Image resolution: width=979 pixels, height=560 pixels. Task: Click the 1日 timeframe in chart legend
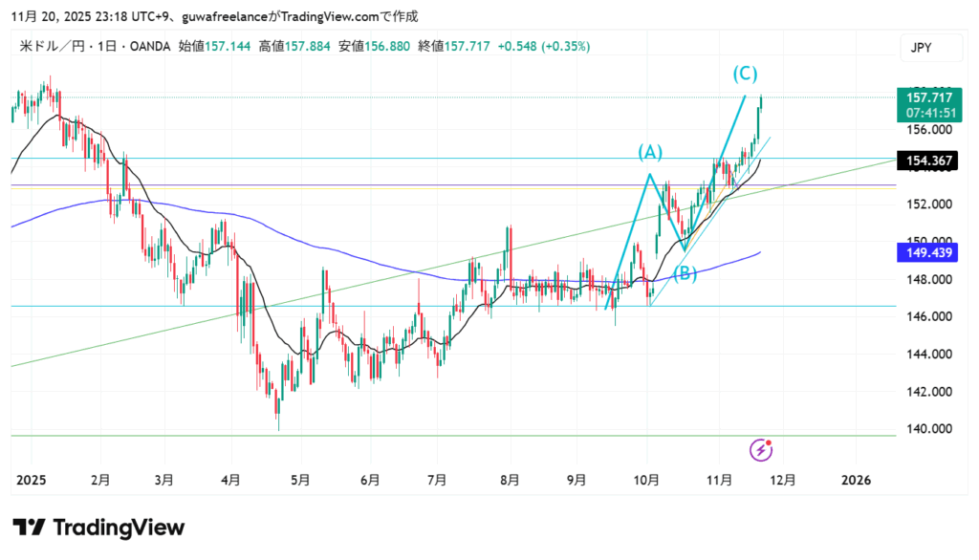click(107, 46)
